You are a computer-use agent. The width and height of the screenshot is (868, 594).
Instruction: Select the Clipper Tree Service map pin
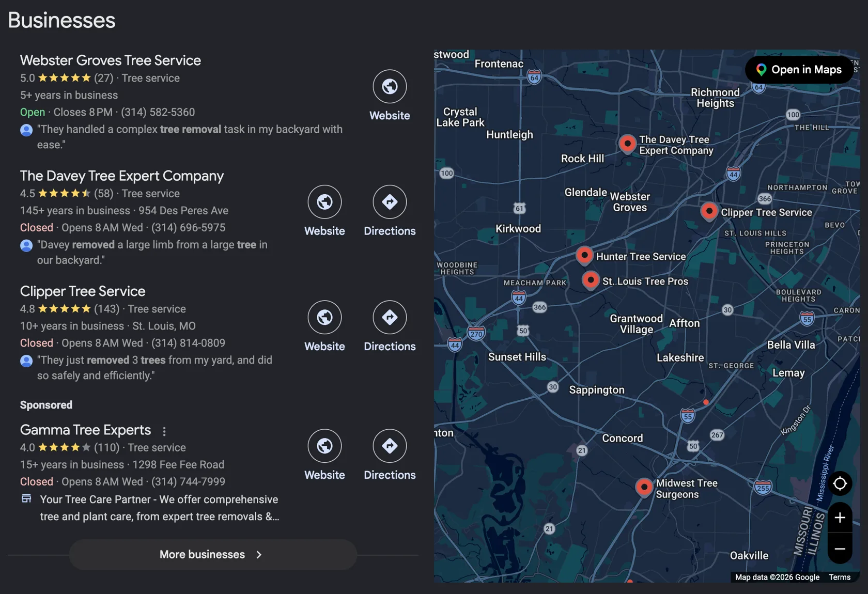709,212
